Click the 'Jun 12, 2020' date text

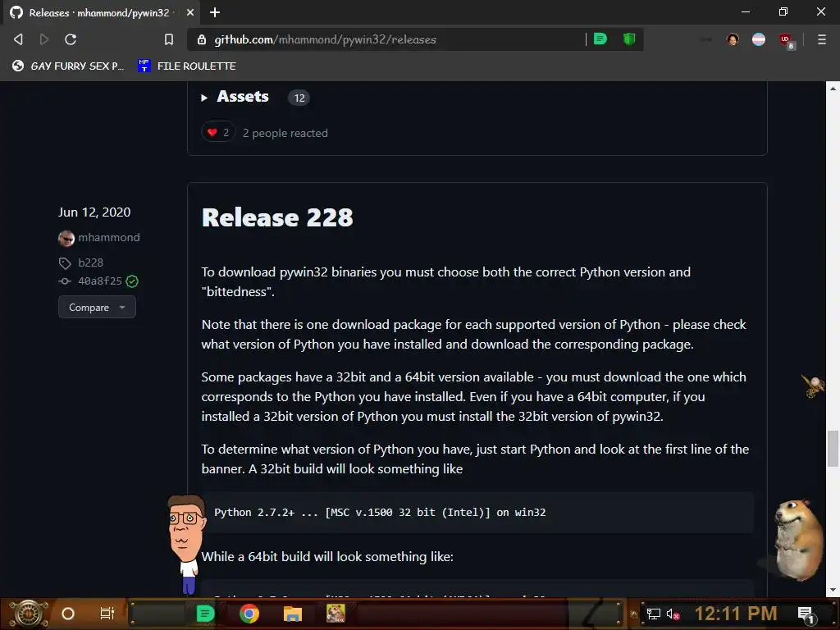coord(94,212)
